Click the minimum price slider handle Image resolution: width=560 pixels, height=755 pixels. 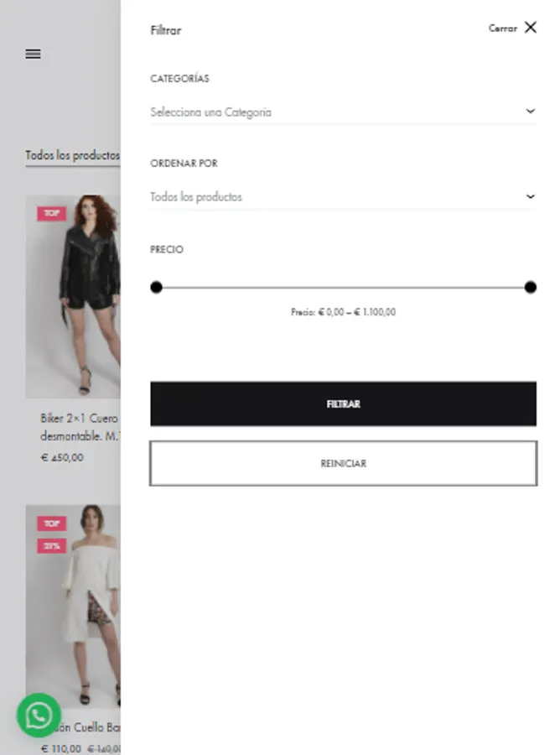pos(157,288)
